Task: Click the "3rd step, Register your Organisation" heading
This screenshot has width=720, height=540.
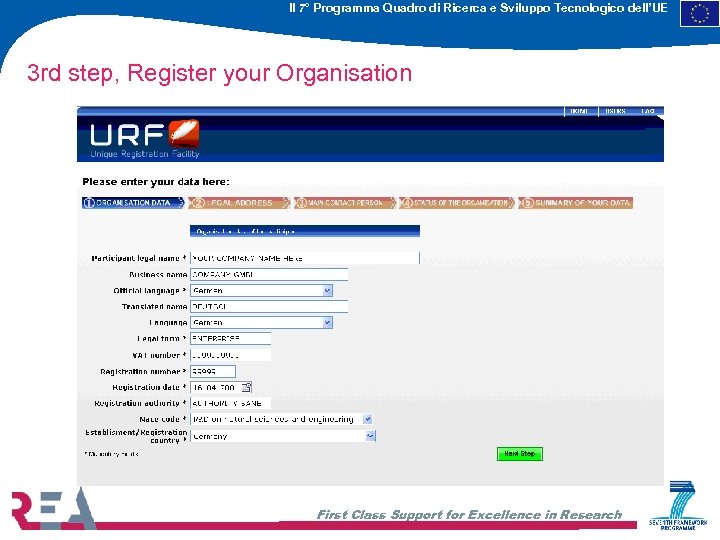Action: 219,73
